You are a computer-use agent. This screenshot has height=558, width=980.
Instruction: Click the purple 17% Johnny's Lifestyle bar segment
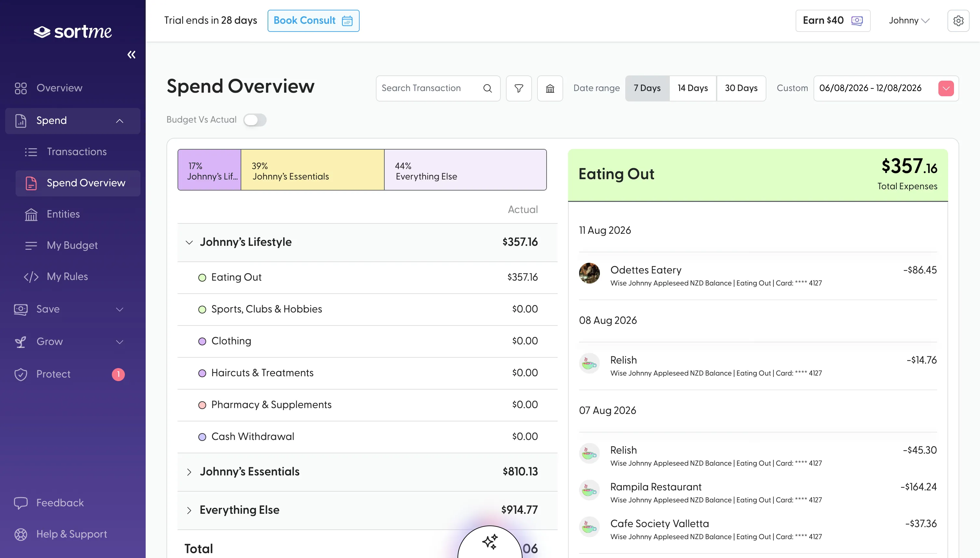tap(210, 170)
